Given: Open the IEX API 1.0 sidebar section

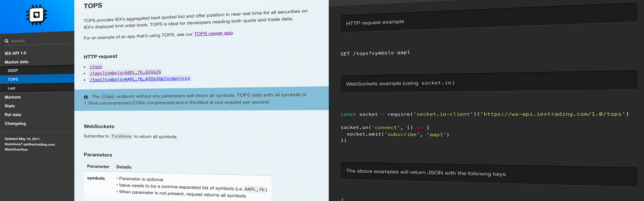Looking at the screenshot, I should (15, 53).
